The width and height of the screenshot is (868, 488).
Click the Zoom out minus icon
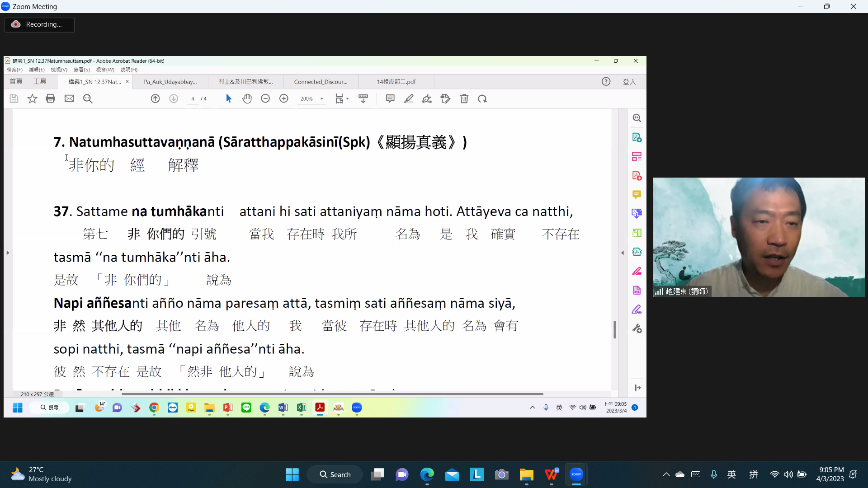265,99
